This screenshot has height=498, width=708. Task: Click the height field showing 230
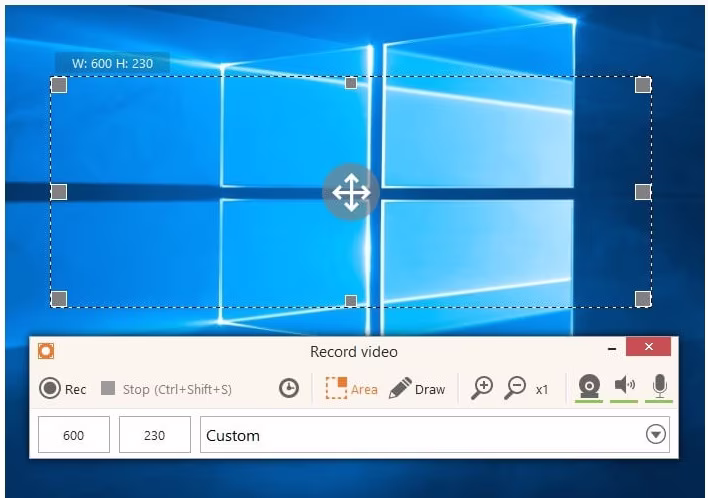[155, 434]
